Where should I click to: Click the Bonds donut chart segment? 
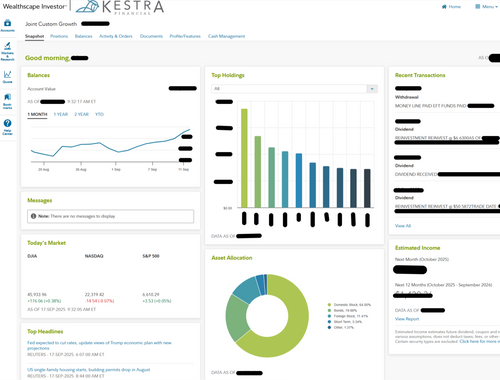pos(237,318)
